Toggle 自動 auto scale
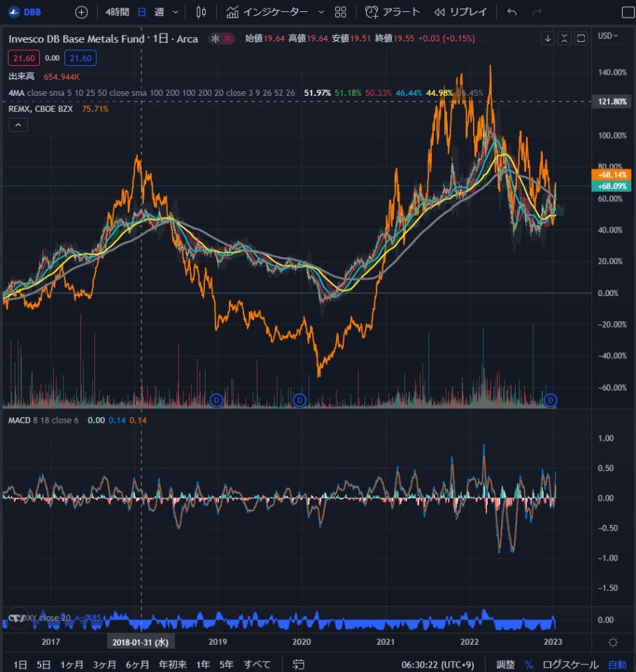Image resolution: width=636 pixels, height=672 pixels. (x=618, y=665)
